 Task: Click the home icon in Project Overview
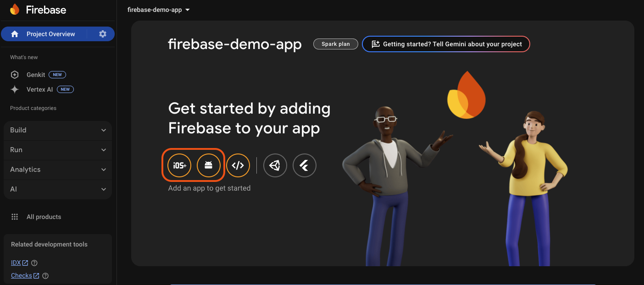point(15,34)
